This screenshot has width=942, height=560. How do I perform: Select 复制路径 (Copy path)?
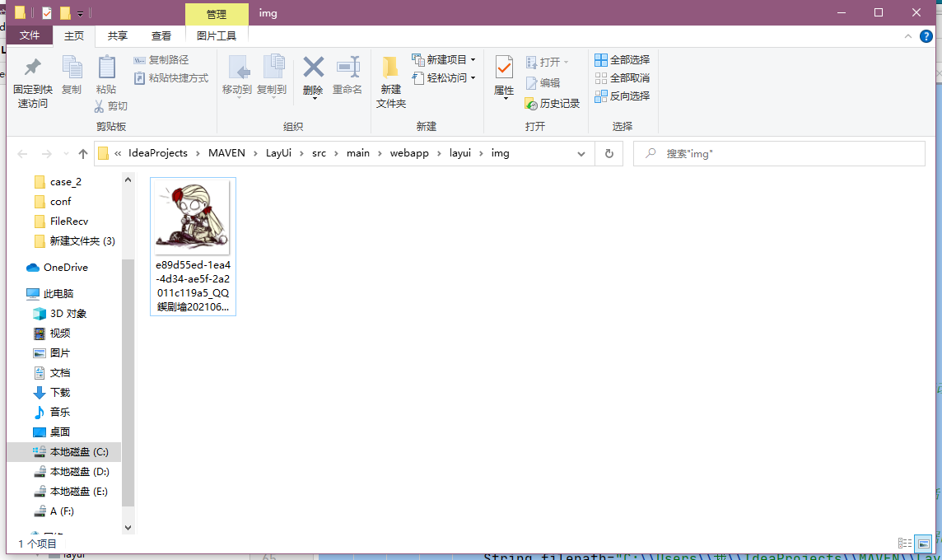pos(161,60)
